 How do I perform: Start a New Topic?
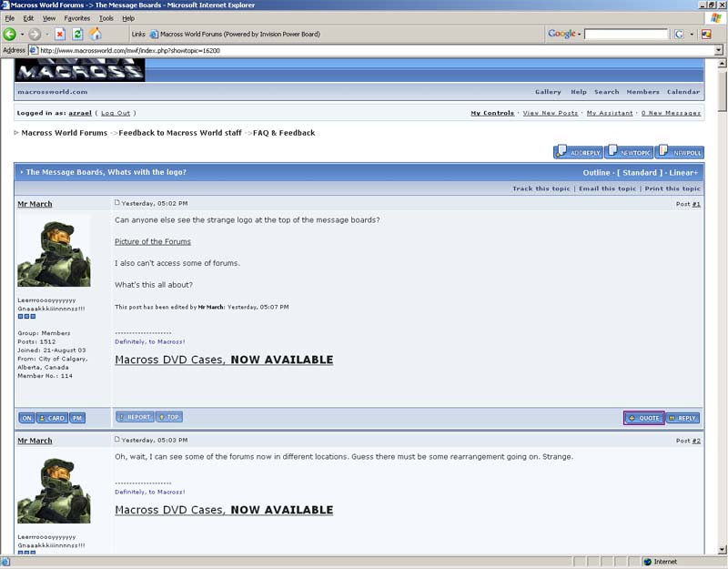(629, 152)
